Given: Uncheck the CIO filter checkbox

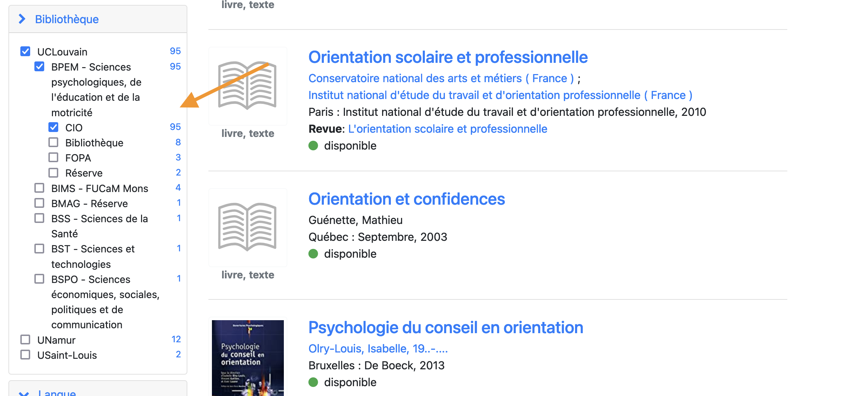Looking at the screenshot, I should [x=53, y=127].
